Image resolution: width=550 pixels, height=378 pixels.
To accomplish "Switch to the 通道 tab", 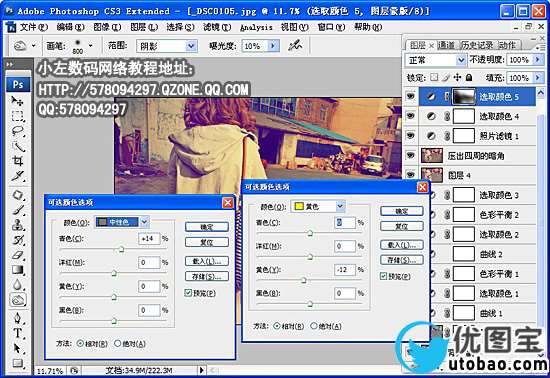I will (x=447, y=45).
